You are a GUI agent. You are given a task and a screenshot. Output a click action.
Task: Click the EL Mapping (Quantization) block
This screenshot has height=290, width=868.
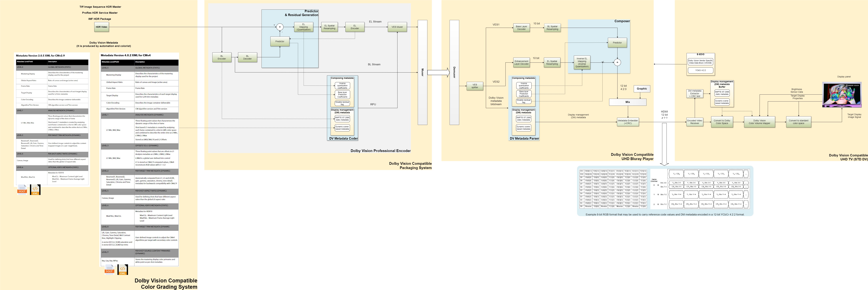point(303,27)
